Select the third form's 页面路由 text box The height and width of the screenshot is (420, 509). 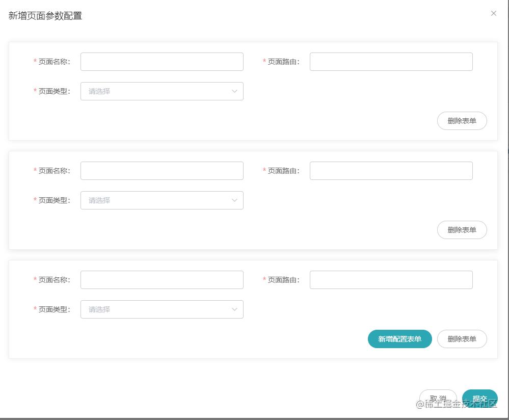pyautogui.click(x=391, y=280)
